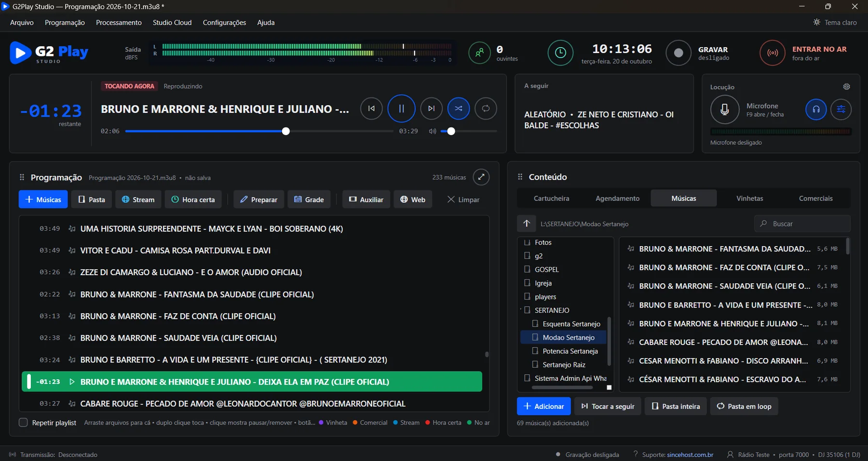This screenshot has height=461, width=868.
Task: Start recording with the GRAVAR button
Action: pos(678,53)
